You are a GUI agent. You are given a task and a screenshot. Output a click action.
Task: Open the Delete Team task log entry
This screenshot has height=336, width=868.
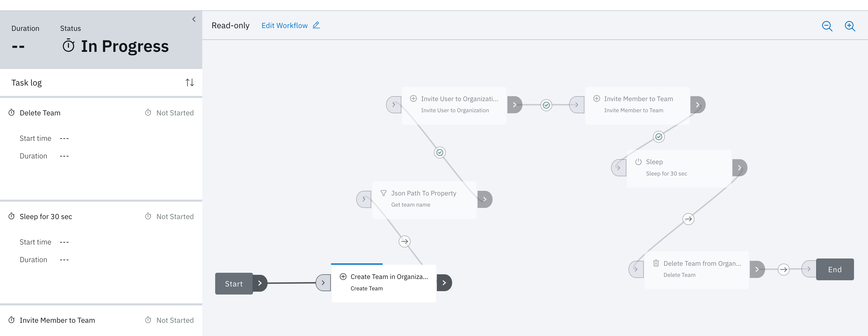(x=40, y=113)
